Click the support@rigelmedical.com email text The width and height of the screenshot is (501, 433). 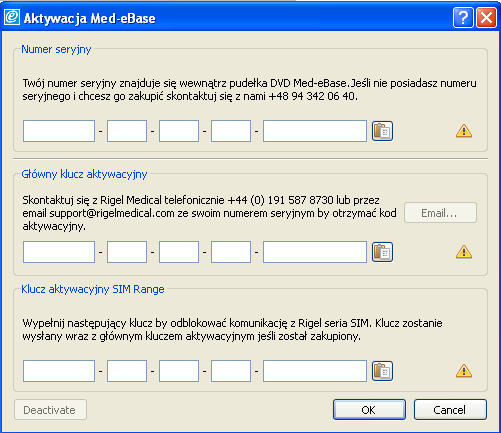[x=112, y=213]
